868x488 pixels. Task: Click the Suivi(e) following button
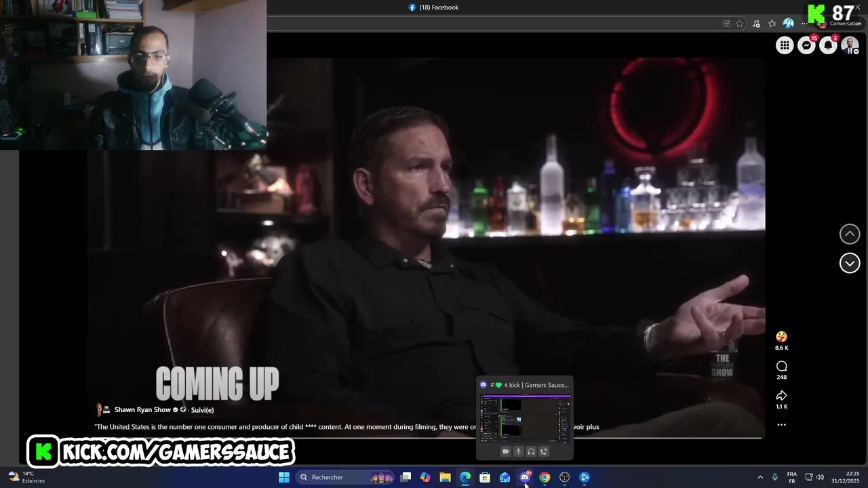pos(202,410)
